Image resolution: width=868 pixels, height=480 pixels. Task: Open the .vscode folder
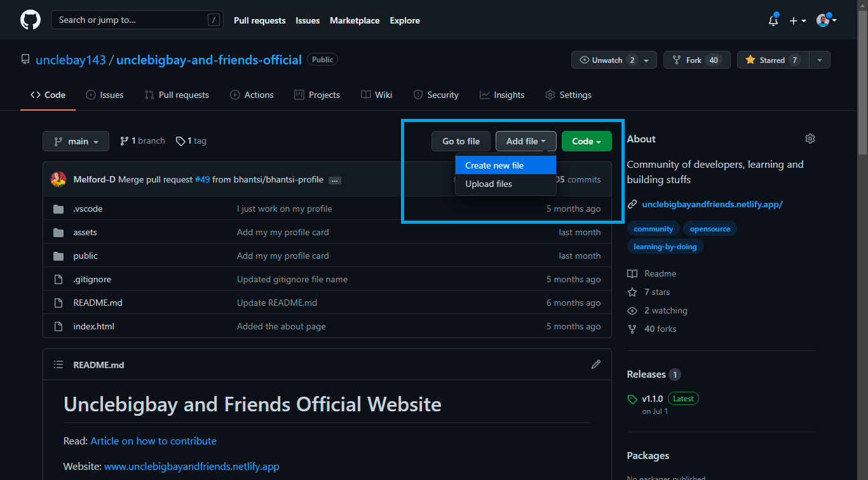point(88,209)
